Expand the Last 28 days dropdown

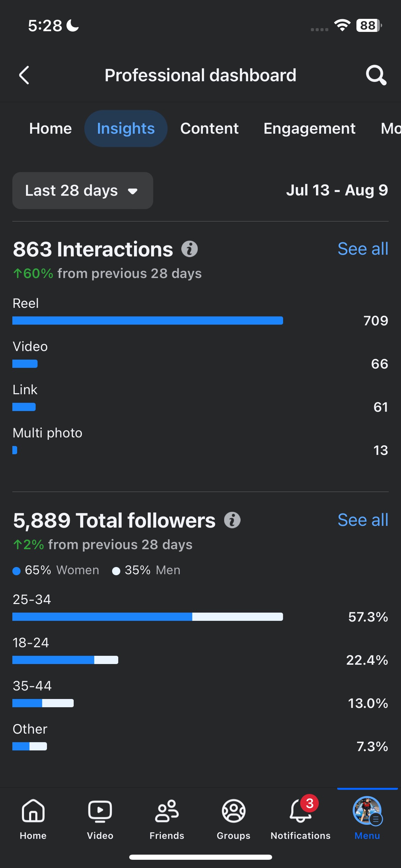[x=83, y=191]
